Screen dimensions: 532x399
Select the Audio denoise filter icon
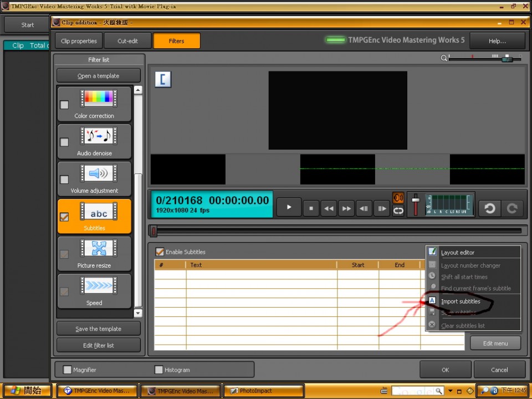coord(99,136)
